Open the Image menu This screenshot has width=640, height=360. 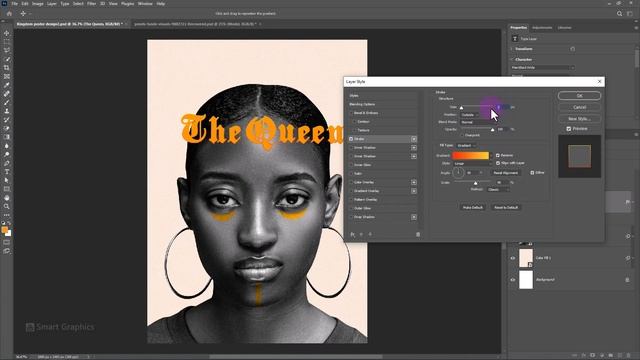tap(38, 4)
